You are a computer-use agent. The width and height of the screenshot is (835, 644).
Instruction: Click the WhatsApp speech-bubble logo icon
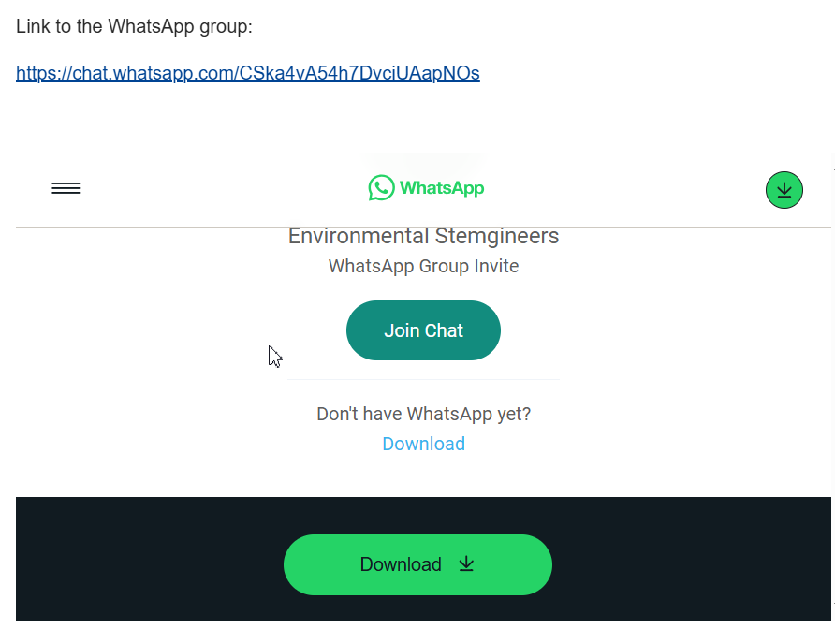(x=381, y=188)
